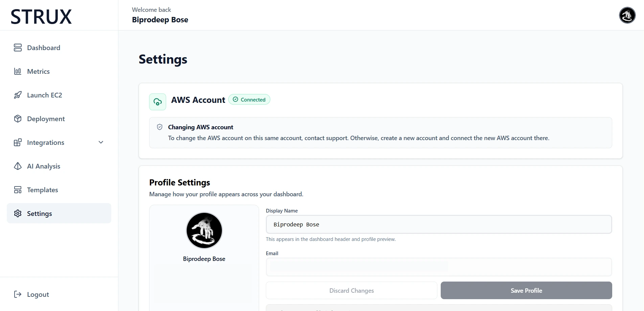Image resolution: width=644 pixels, height=311 pixels.
Task: Open the user avatar in top-right header
Action: tap(627, 15)
